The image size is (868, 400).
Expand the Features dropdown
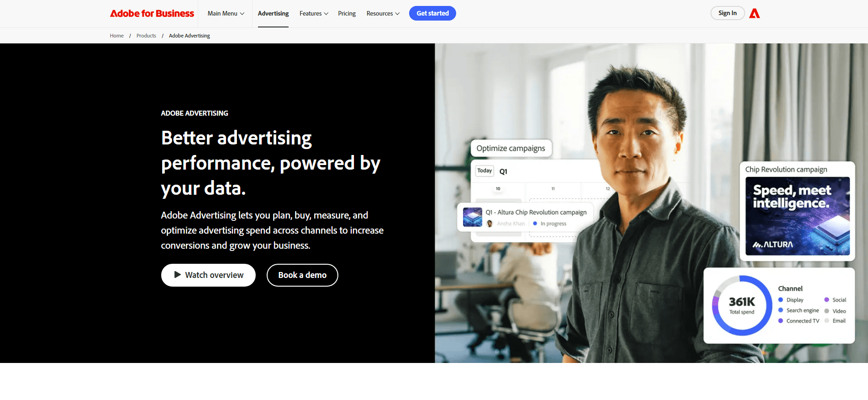point(314,13)
